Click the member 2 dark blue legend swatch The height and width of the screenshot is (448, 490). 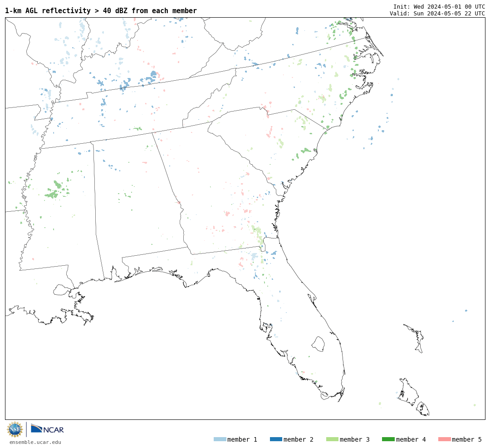pyautogui.click(x=276, y=439)
